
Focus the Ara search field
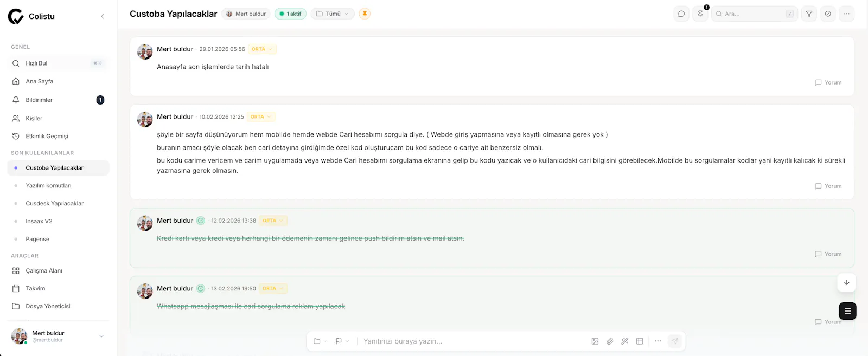tap(755, 14)
